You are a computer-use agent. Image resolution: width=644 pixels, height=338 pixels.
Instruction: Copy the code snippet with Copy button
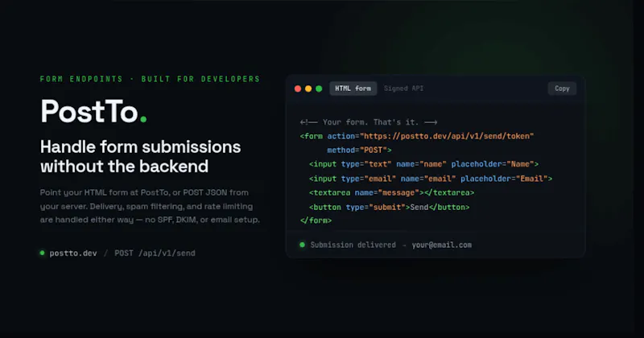click(x=562, y=89)
